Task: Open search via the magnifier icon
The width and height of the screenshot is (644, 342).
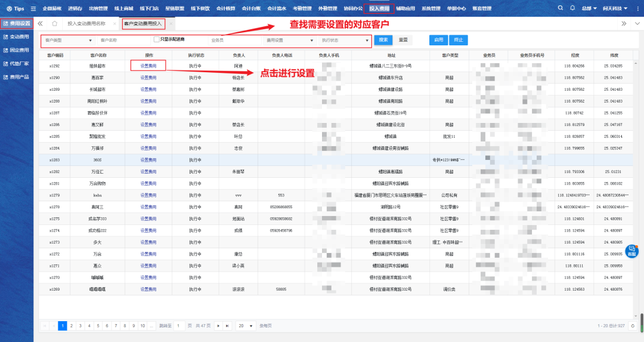Action: 560,8
